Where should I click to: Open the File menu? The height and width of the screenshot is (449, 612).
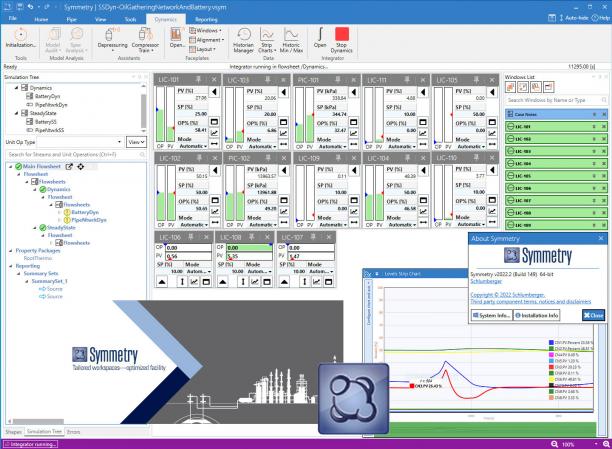point(12,18)
